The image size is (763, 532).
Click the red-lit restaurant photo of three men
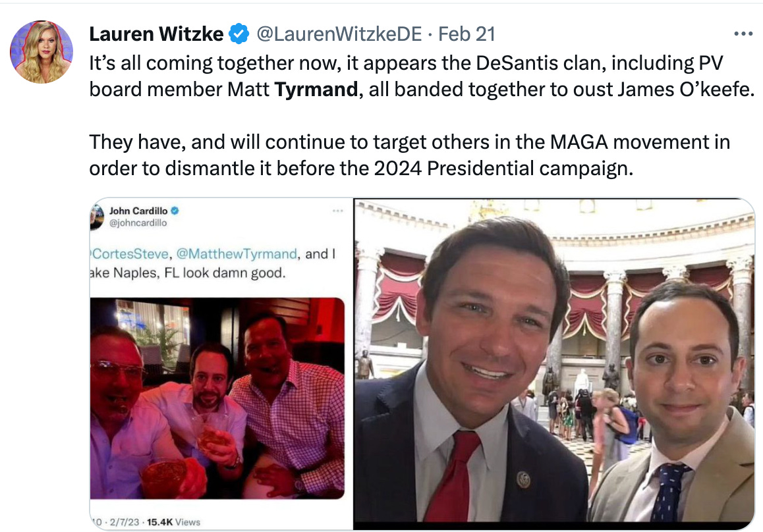pyautogui.click(x=217, y=398)
